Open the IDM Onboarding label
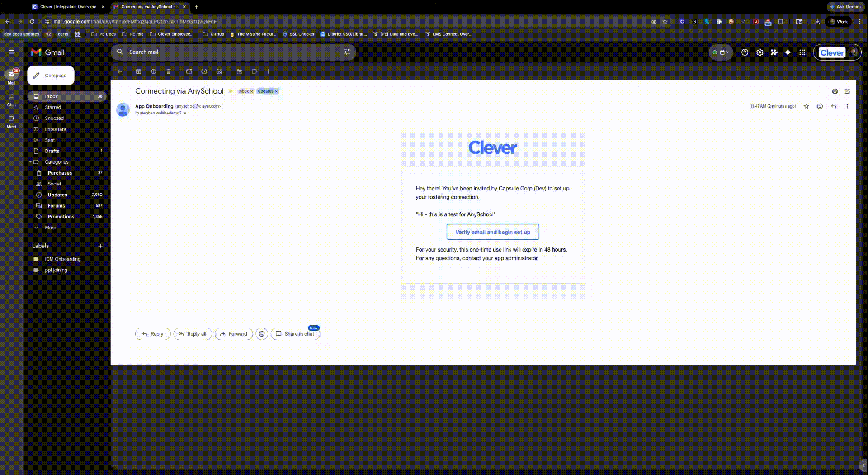868x475 pixels. pos(67,259)
